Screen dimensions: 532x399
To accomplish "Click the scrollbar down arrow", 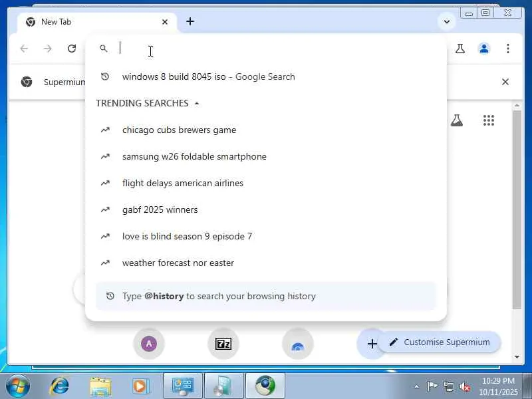I will click(x=517, y=357).
